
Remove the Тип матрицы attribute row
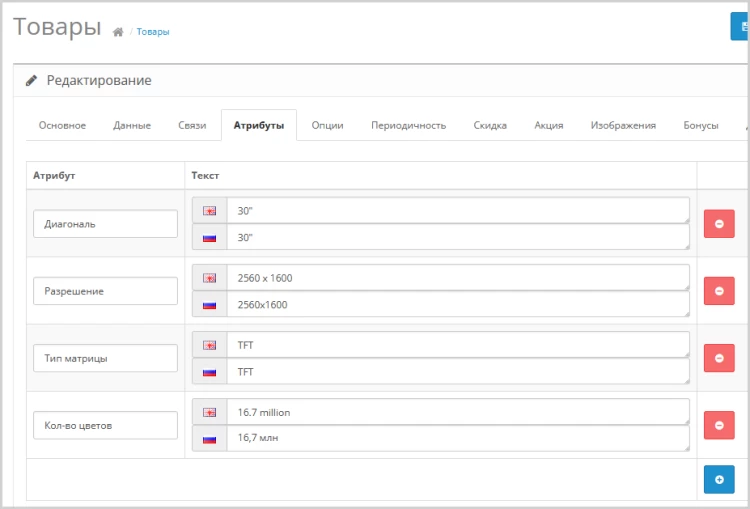(x=719, y=358)
